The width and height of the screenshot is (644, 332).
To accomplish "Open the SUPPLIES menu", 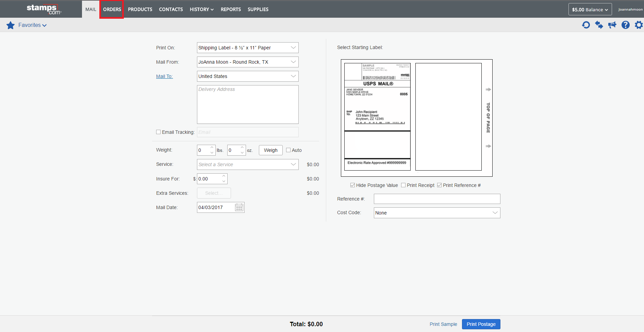I will point(258,9).
